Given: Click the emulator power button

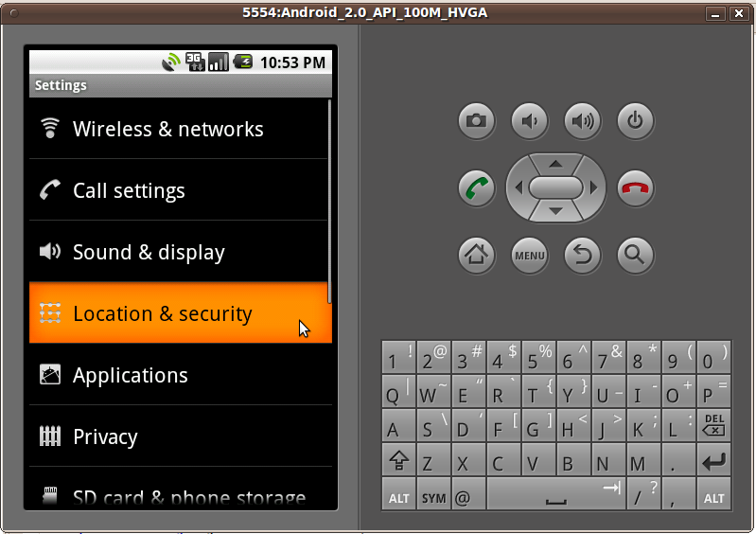Looking at the screenshot, I should coord(636,120).
